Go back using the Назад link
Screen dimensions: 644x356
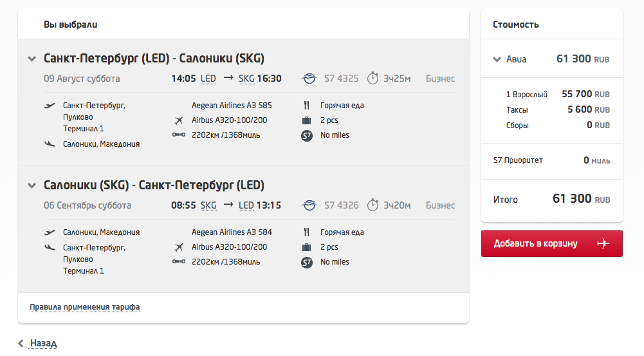coord(44,343)
